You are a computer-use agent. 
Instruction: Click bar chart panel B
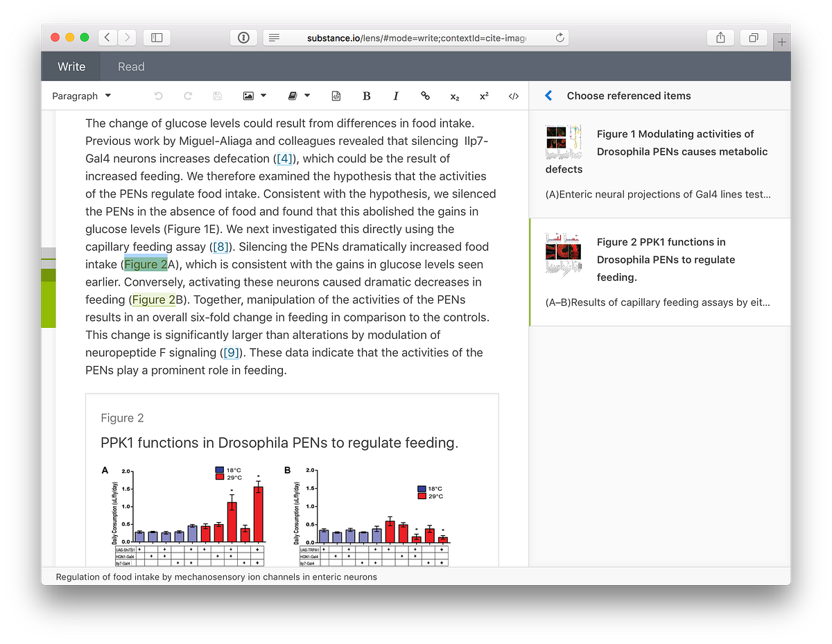tap(367, 515)
